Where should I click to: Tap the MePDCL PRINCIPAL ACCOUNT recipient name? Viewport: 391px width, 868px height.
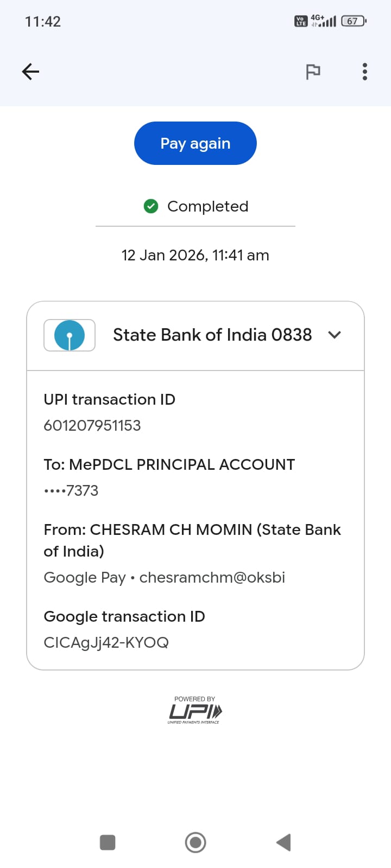click(182, 464)
